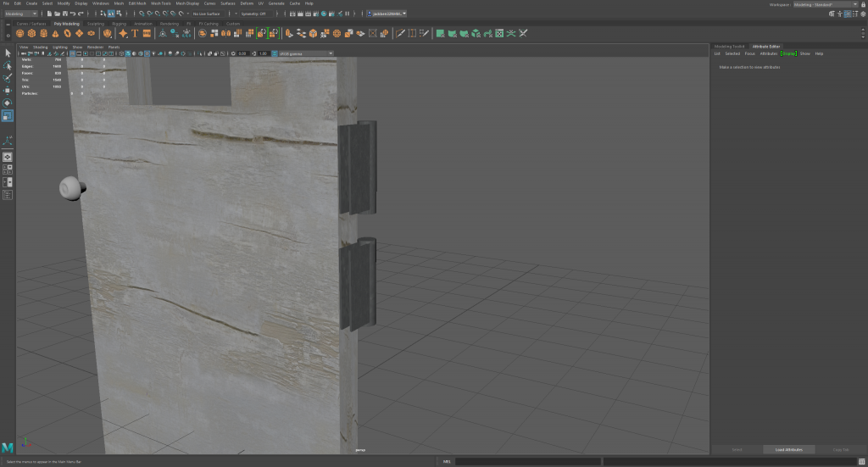Click the exposure value field in viewport toolbar
The height and width of the screenshot is (467, 868).
(x=242, y=53)
